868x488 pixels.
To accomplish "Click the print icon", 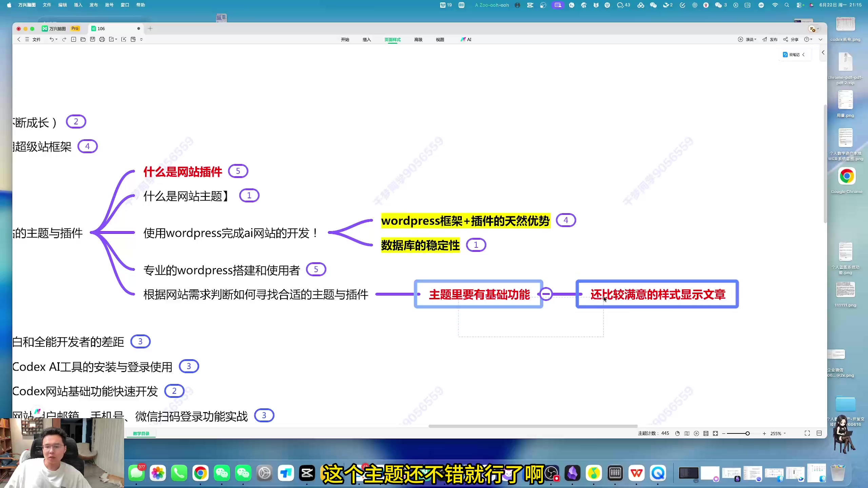I will point(102,39).
